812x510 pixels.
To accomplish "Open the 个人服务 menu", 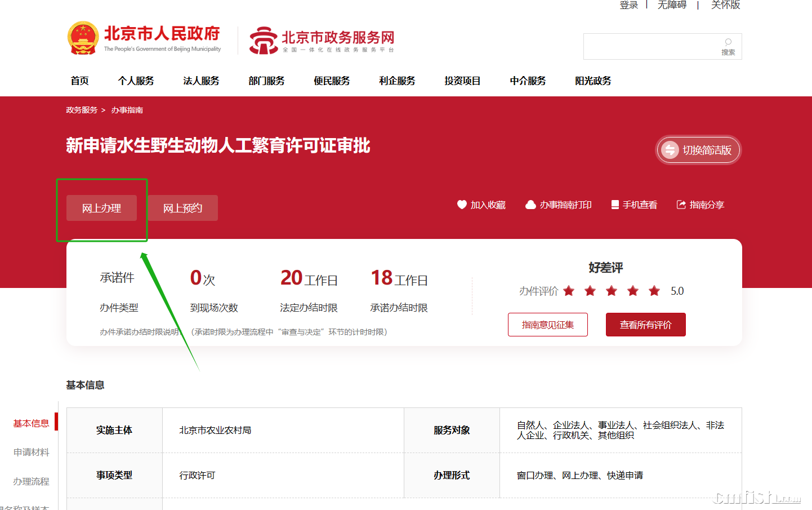I will [x=136, y=81].
